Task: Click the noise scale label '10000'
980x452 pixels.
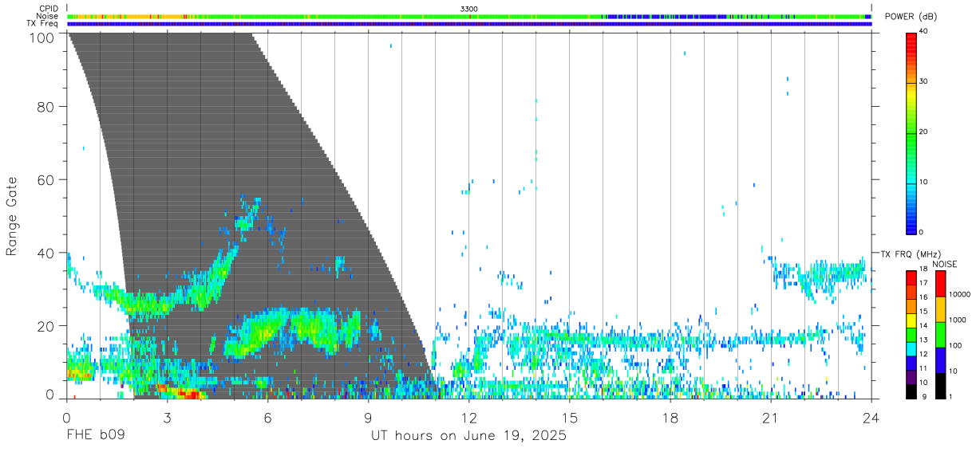Action: point(959,294)
